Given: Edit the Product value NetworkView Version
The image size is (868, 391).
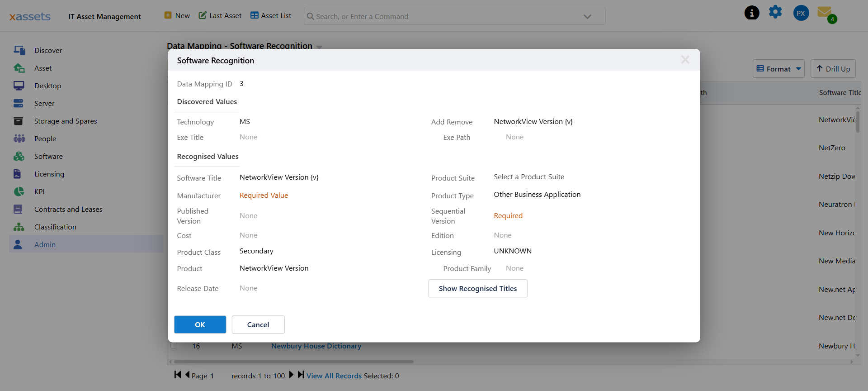Looking at the screenshot, I should point(274,268).
